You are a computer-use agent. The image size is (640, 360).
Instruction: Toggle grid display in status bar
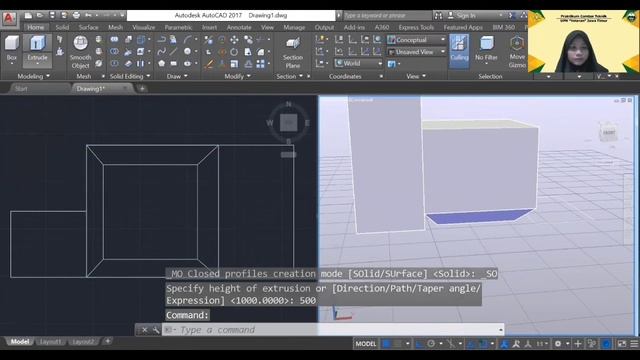click(x=386, y=344)
